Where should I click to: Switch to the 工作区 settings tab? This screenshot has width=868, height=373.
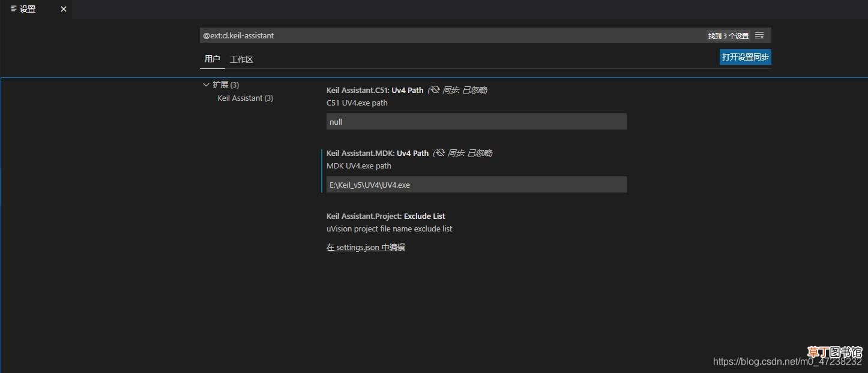[241, 59]
